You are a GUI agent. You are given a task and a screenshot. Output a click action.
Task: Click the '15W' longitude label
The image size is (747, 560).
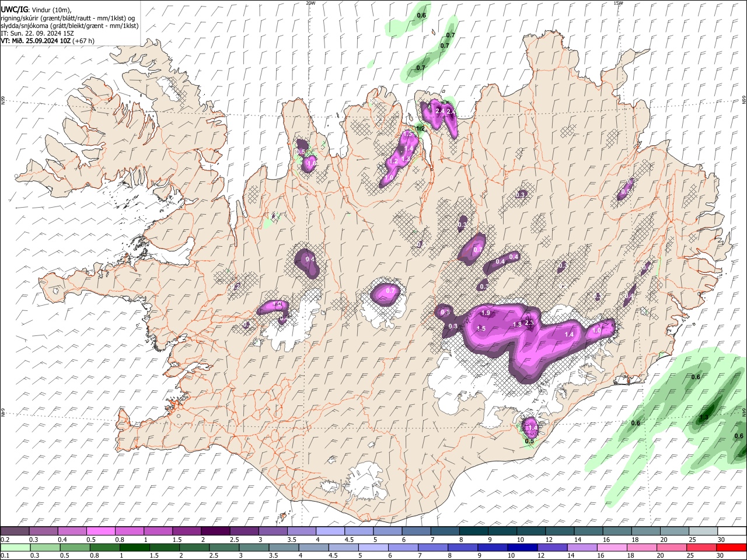click(618, 3)
